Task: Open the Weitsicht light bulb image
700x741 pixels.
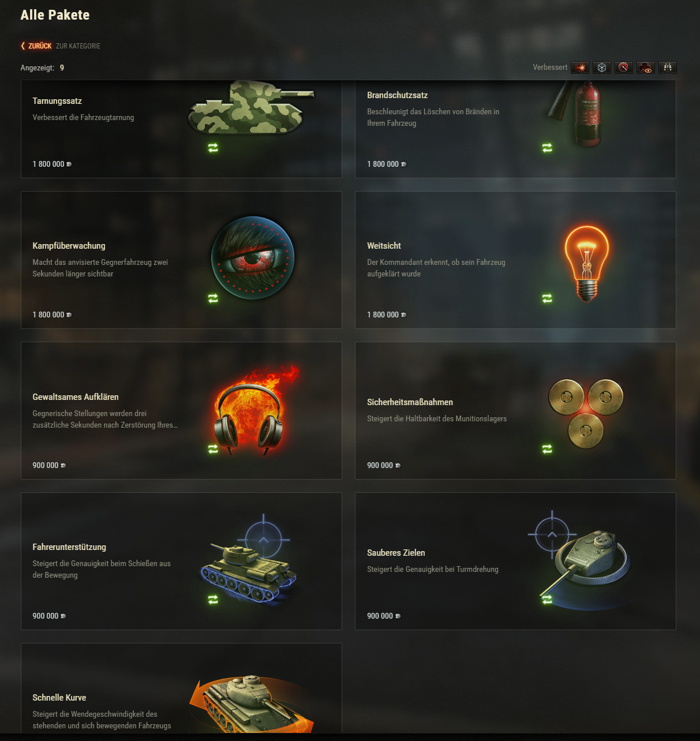Action: pos(586,264)
